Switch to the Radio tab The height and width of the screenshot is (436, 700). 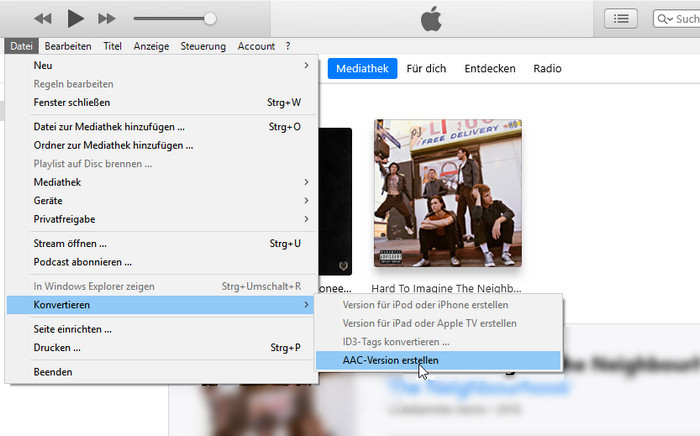[x=547, y=69]
